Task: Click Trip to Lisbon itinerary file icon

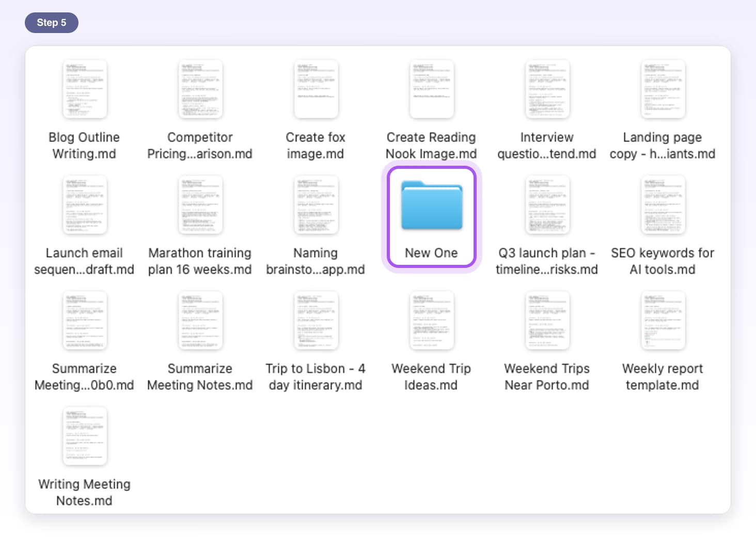Action: pyautogui.click(x=316, y=321)
